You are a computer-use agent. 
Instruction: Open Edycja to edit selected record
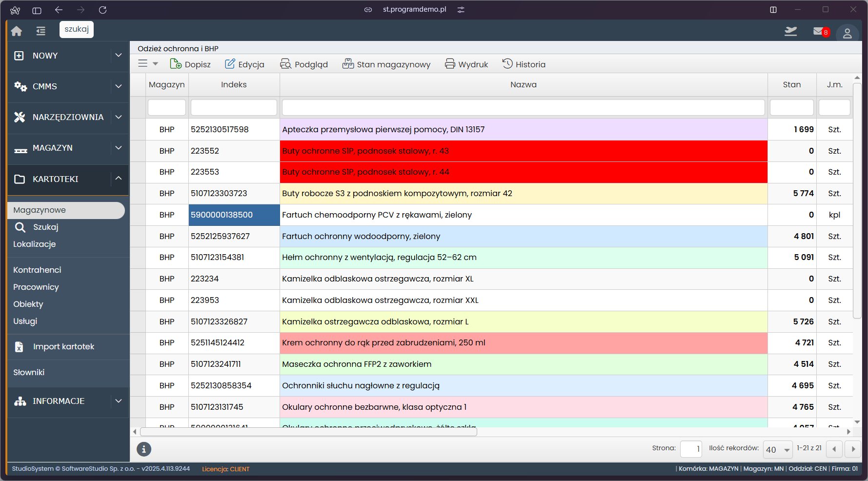point(244,64)
